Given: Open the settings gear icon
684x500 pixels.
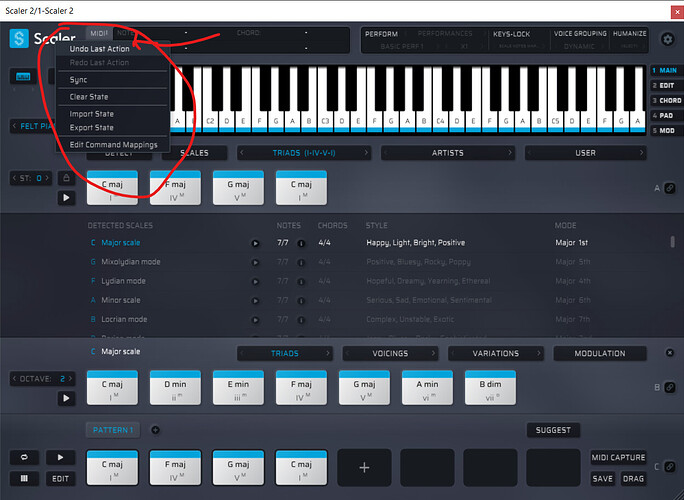Looking at the screenshot, I should (667, 39).
